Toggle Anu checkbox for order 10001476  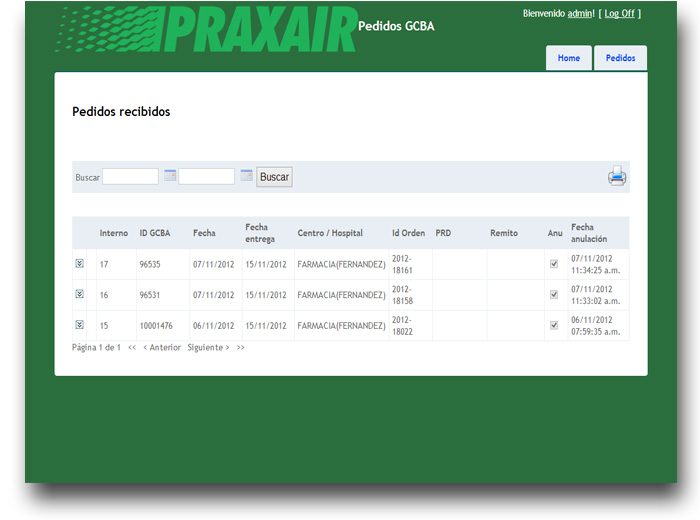[554, 326]
